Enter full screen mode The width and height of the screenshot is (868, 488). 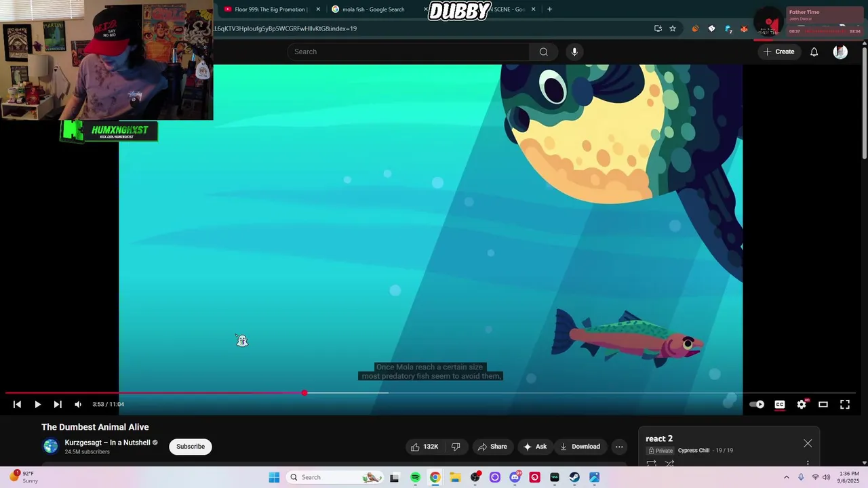[x=845, y=405]
